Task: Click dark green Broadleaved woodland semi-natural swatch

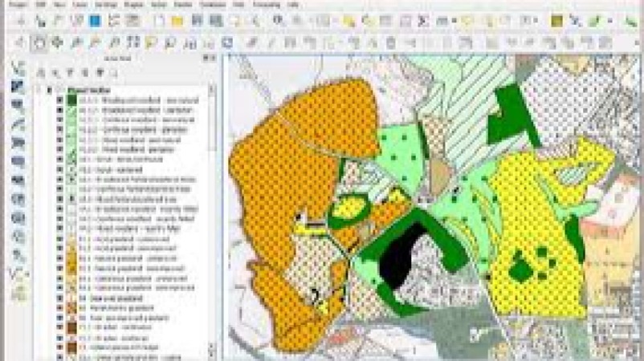Action: (72, 100)
